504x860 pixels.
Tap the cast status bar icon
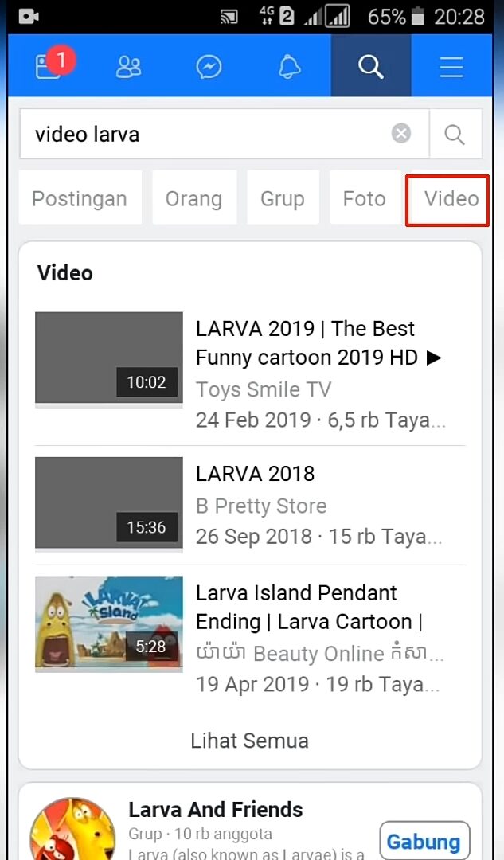click(229, 17)
